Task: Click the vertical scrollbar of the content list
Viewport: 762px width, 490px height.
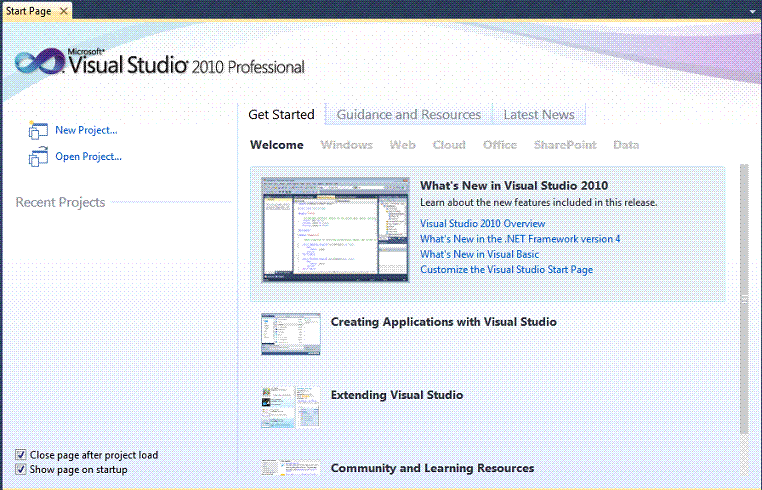Action: click(x=744, y=299)
